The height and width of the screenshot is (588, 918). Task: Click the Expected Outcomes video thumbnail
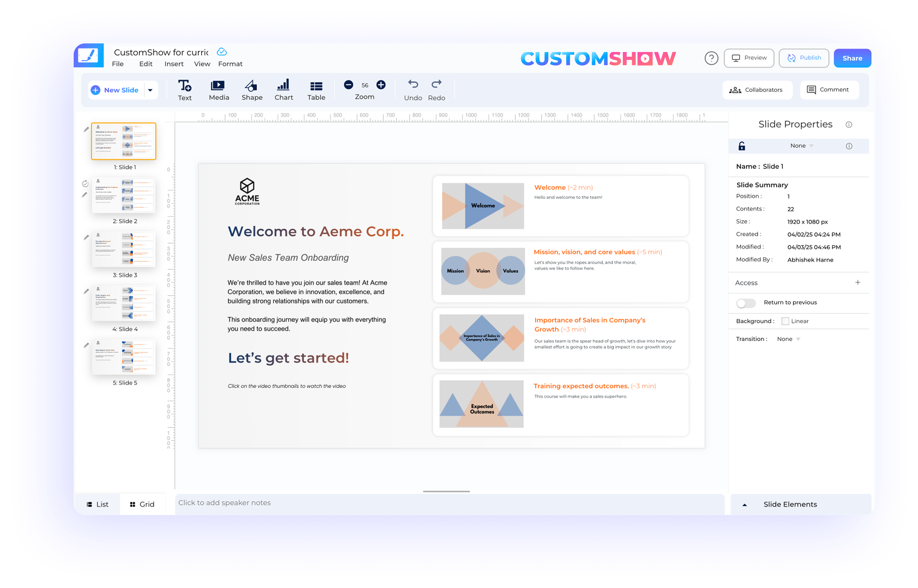pos(481,404)
